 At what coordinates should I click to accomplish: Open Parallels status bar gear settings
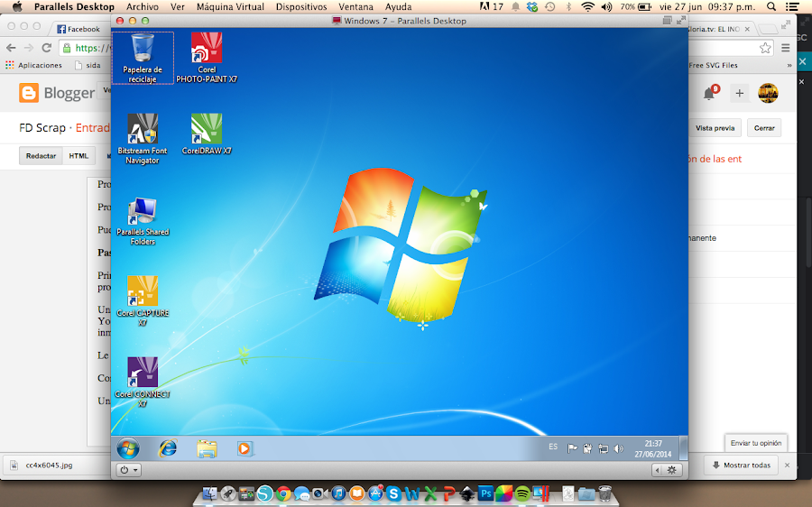671,470
